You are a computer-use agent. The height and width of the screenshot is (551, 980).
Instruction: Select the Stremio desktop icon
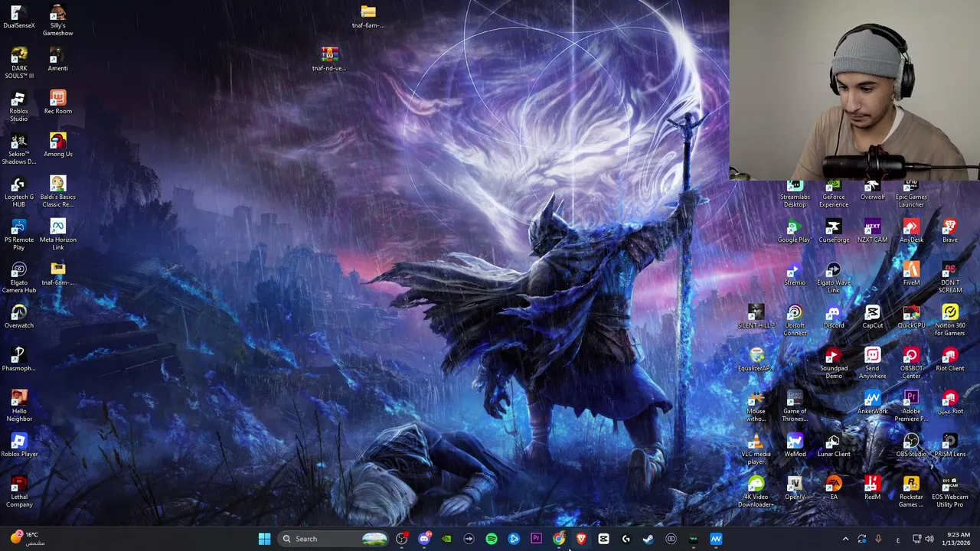(x=795, y=274)
